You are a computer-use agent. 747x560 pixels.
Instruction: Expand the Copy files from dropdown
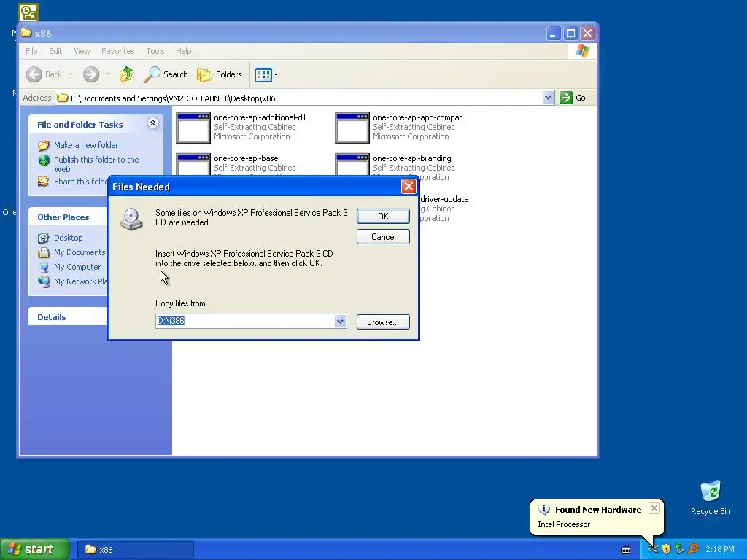click(340, 321)
